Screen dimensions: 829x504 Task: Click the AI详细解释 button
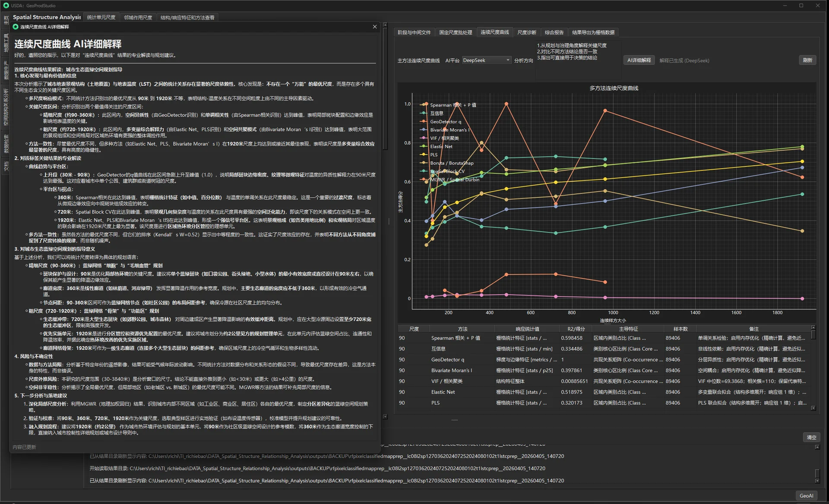tap(639, 60)
